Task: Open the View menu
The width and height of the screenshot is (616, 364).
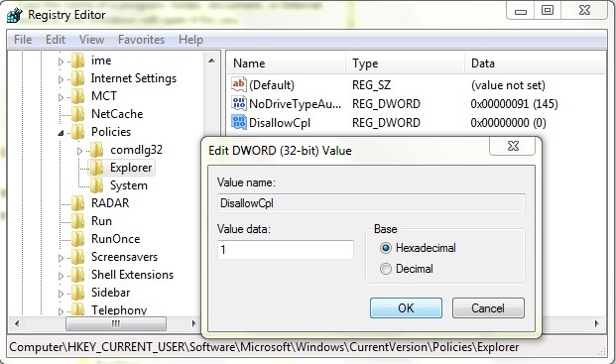Action: [91, 40]
